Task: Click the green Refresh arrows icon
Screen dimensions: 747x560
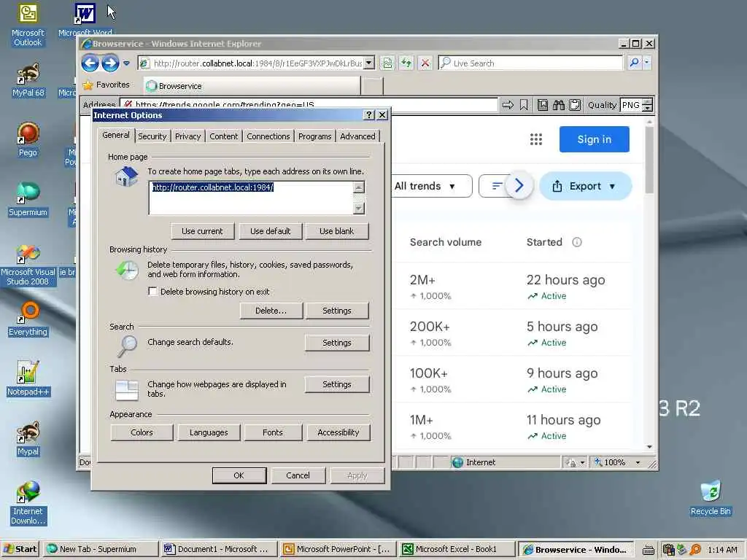Action: point(406,63)
